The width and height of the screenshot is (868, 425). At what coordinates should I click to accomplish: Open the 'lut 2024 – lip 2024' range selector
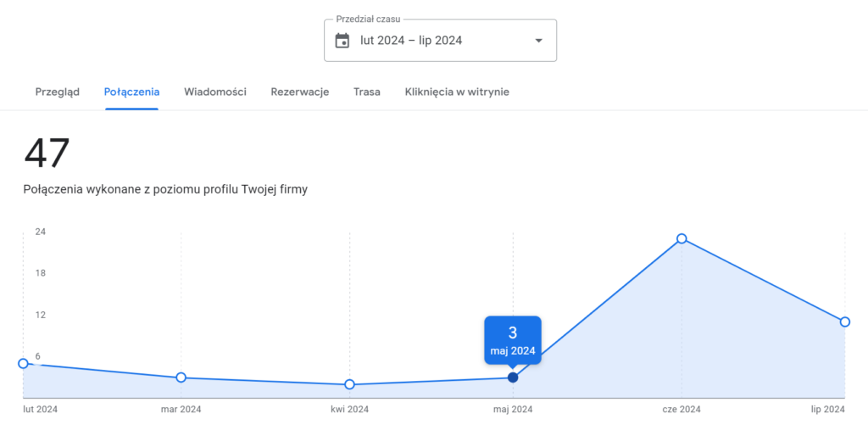(411, 41)
